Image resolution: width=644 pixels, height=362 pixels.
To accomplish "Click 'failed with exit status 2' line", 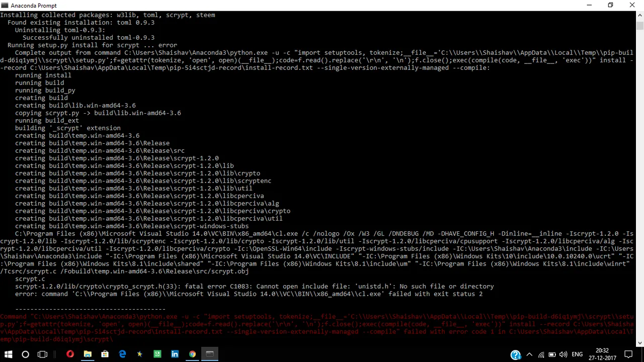I will [249, 294].
